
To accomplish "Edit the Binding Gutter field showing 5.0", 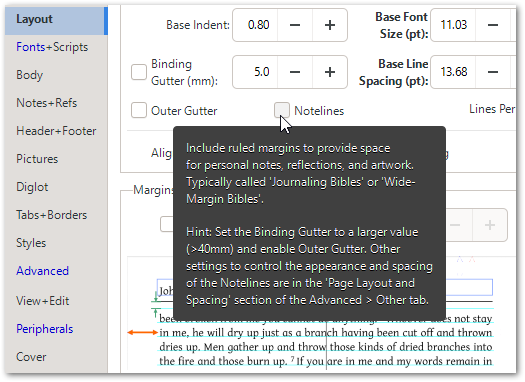I will click(x=255, y=72).
